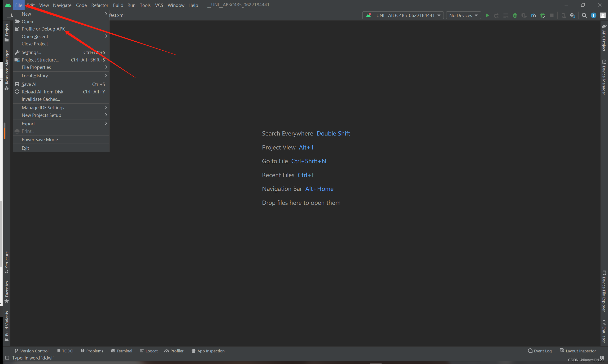Toggle the Device Manager side panel

(x=604, y=77)
